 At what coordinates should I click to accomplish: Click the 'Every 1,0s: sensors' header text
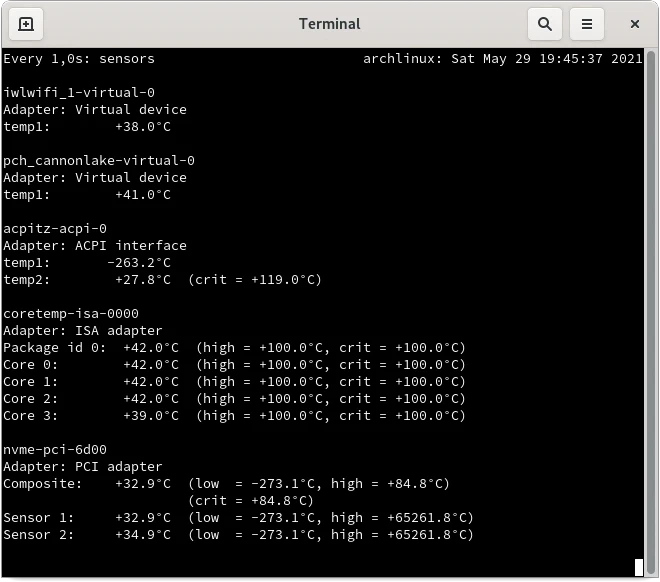[x=79, y=59]
